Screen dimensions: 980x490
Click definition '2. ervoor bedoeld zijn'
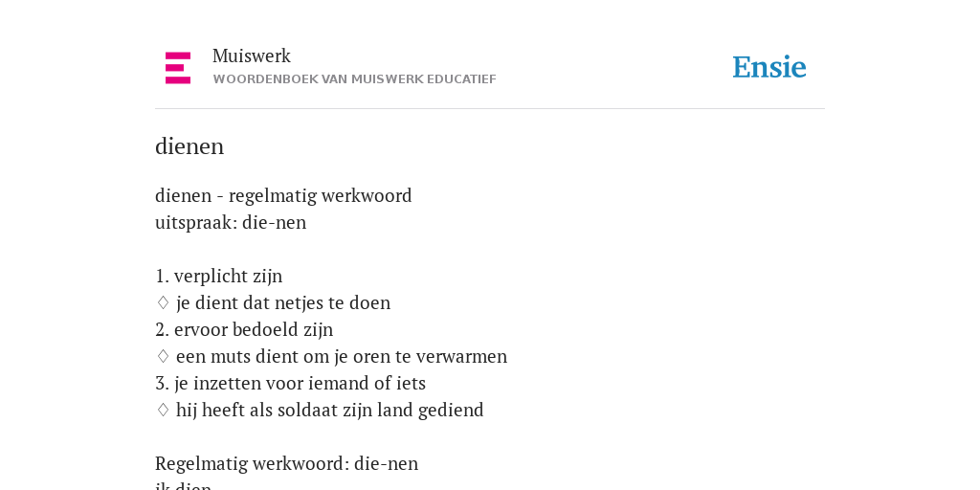click(244, 330)
